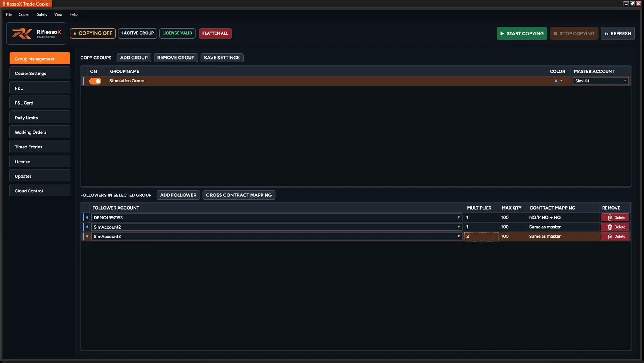Click SimAccount3 multiplier field showing 2
644x363 pixels.
[481, 237]
